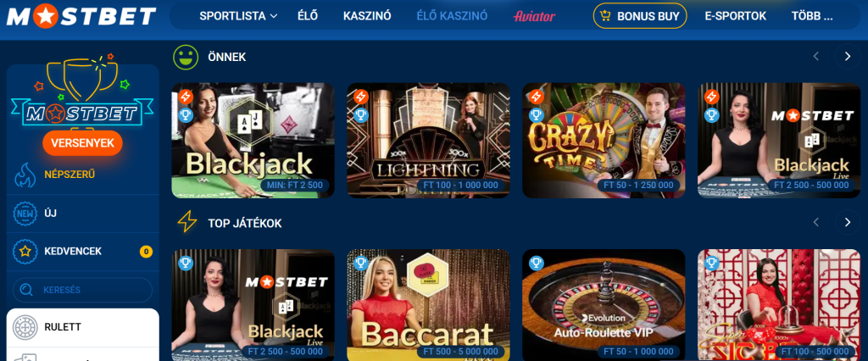This screenshot has width=868, height=361.
Task: Expand the Sportlista dropdown
Action: 238,16
